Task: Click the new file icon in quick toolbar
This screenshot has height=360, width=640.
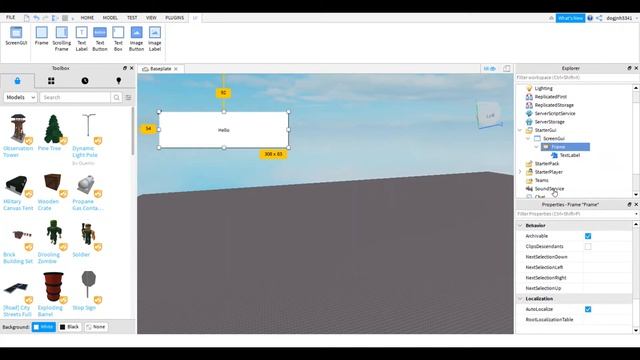Action: click(27, 18)
